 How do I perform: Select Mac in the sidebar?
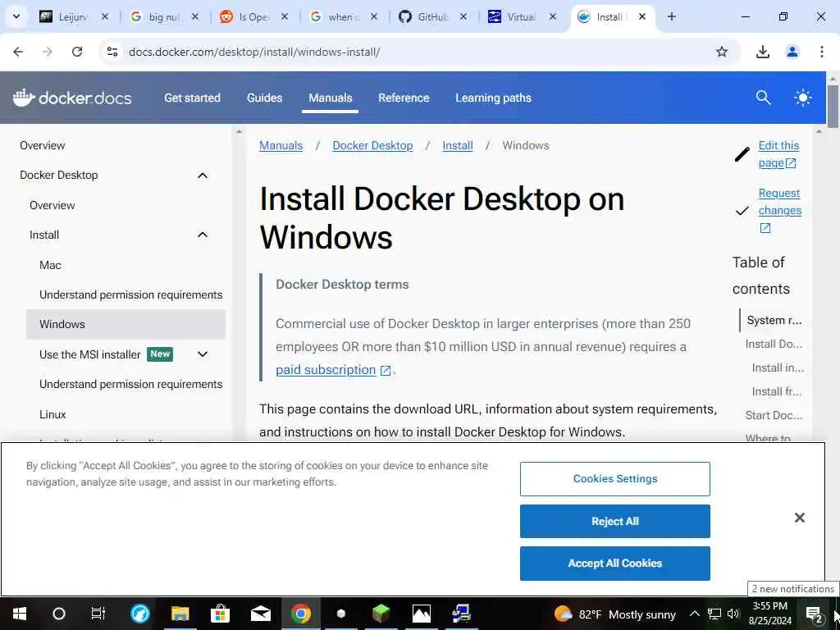coord(50,265)
